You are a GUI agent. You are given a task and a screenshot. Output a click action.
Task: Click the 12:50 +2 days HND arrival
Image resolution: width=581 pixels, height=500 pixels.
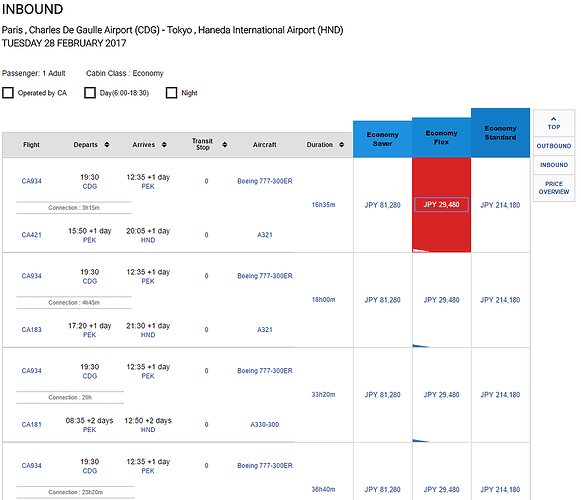pyautogui.click(x=148, y=425)
